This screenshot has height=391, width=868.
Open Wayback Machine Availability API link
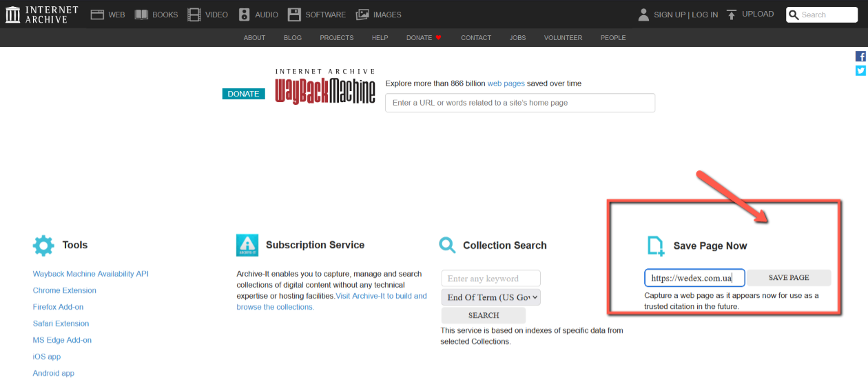(x=90, y=274)
